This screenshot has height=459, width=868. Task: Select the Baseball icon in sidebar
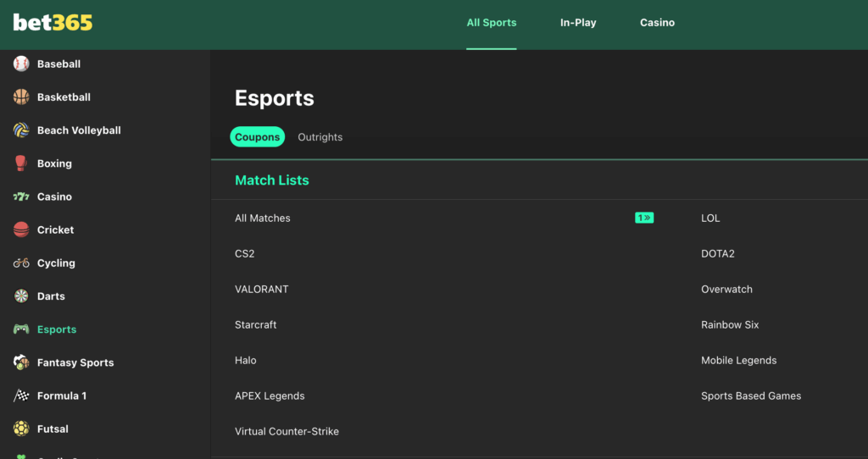(21, 64)
